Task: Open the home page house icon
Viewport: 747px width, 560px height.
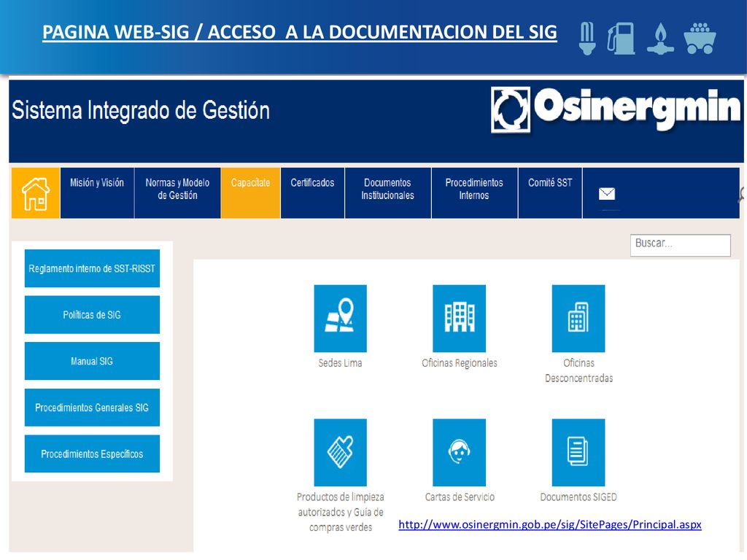Action: 36,192
